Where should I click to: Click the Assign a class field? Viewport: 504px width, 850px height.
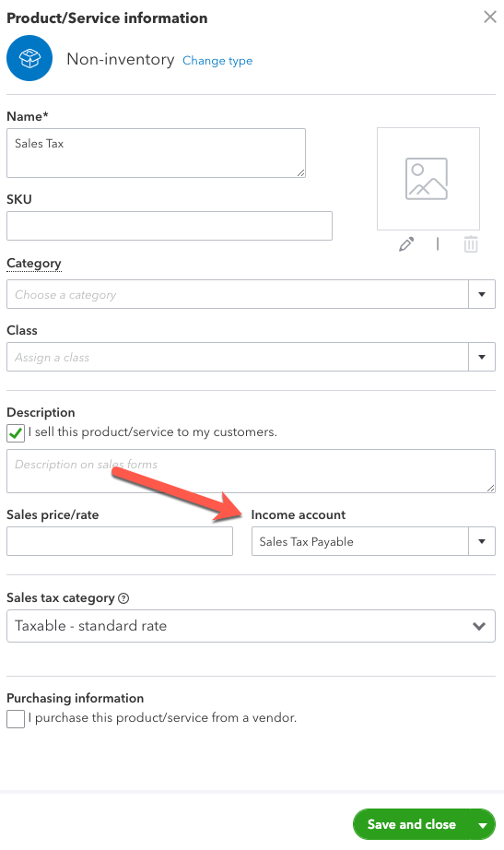click(x=238, y=357)
